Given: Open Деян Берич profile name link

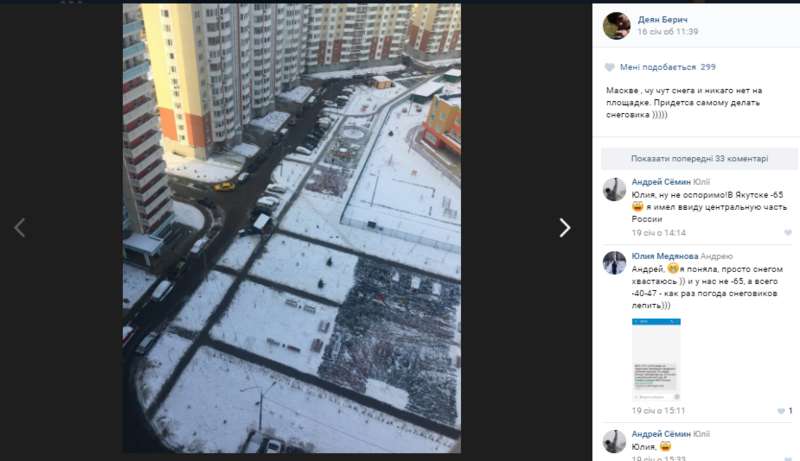Looking at the screenshot, I should point(662,19).
